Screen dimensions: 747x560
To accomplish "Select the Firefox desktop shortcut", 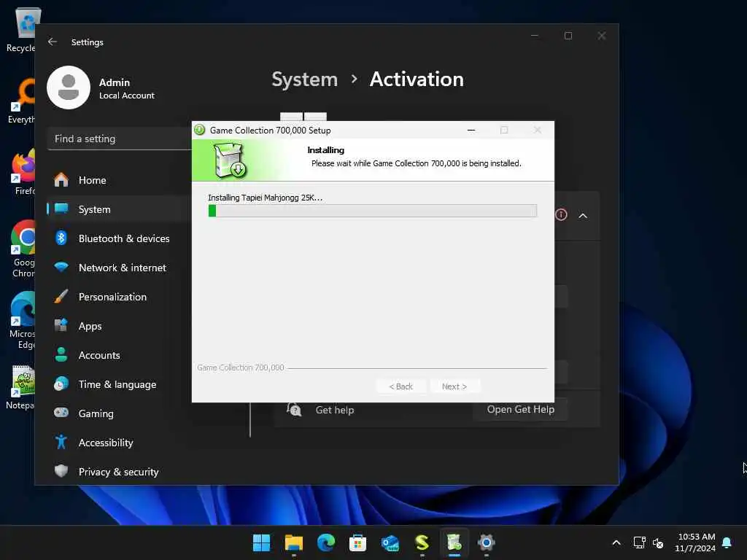I will (24, 172).
